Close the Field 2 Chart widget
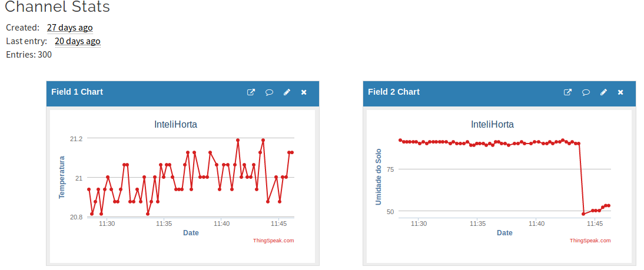 point(620,92)
